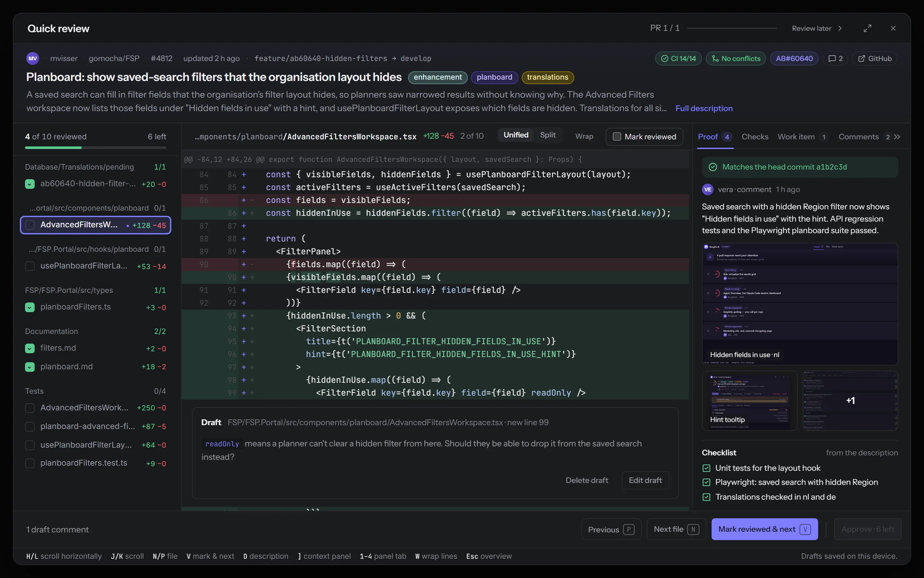Open the comments count badge showing 2
The height and width of the screenshot is (578, 924).
(835, 58)
